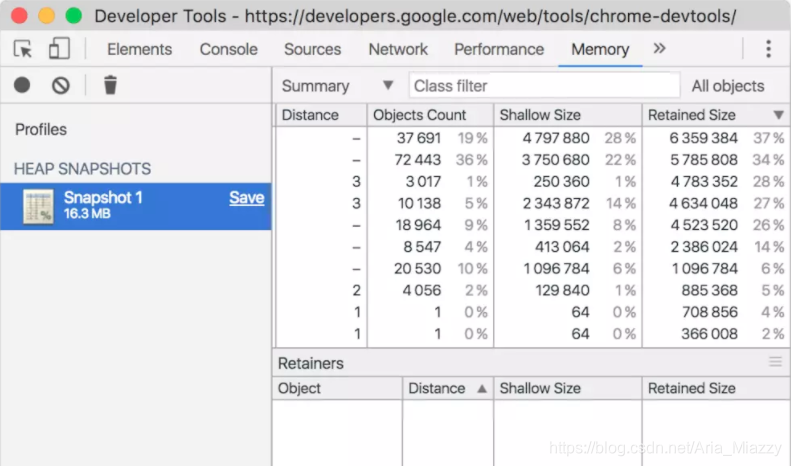Click the retained size value 708 856
Image resolution: width=791 pixels, height=466 pixels.
click(709, 312)
